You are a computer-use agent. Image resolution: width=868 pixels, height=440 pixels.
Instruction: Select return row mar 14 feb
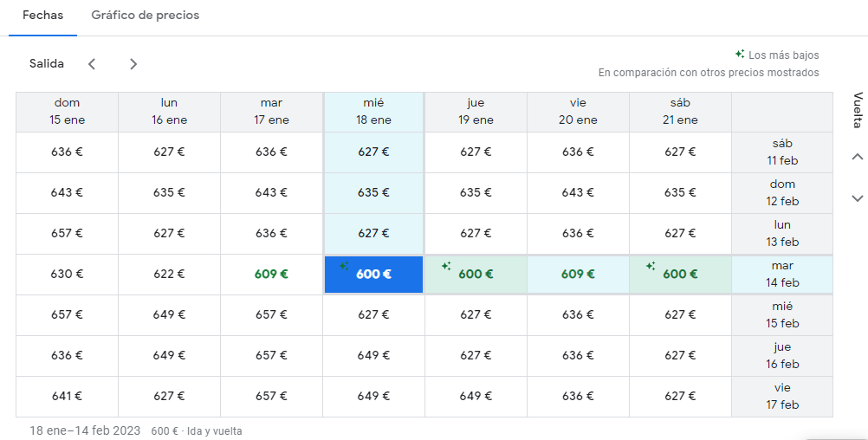point(782,274)
